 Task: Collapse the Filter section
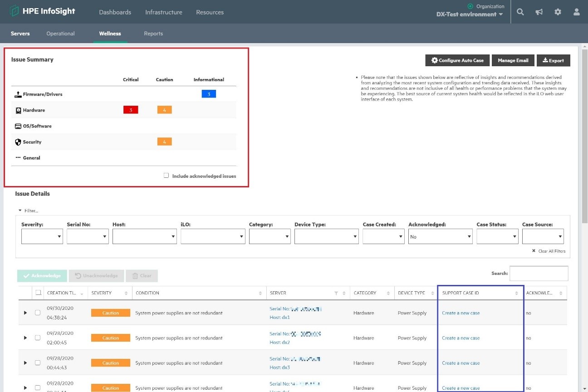point(28,211)
